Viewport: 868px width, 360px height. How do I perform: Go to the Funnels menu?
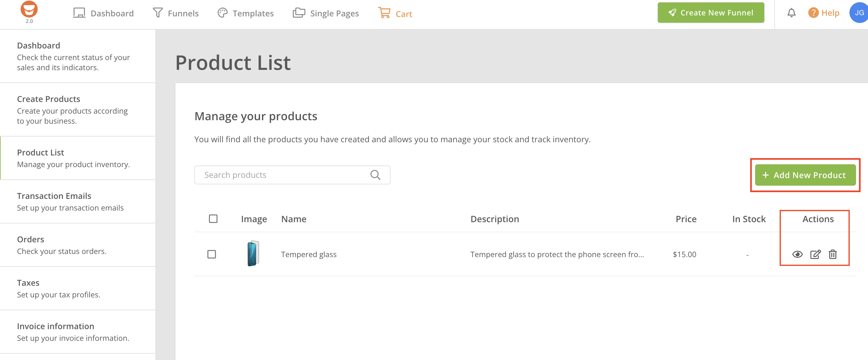click(x=175, y=14)
